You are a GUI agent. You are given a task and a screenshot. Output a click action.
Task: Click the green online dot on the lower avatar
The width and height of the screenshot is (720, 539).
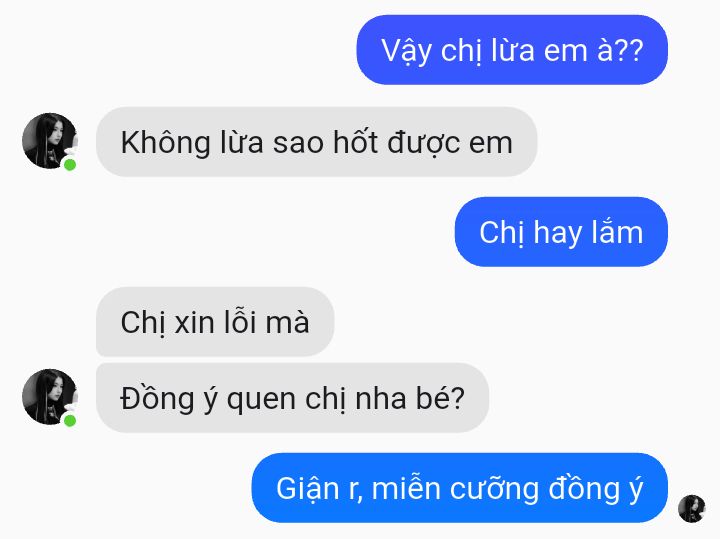point(70,421)
